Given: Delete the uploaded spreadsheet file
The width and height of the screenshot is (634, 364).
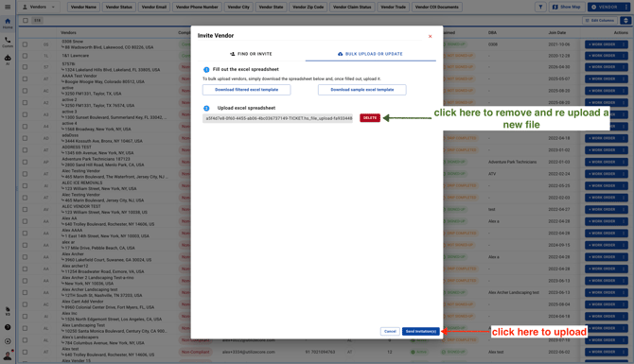Looking at the screenshot, I should pos(370,118).
